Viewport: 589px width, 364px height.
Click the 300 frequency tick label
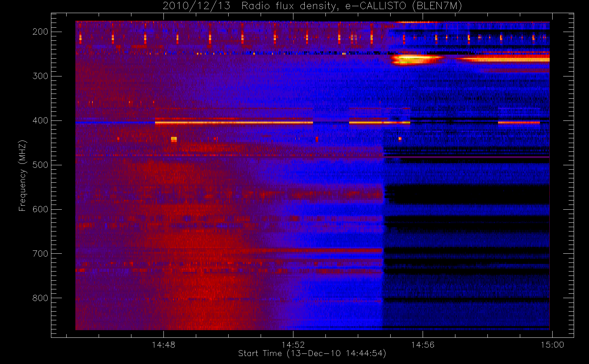pos(40,76)
